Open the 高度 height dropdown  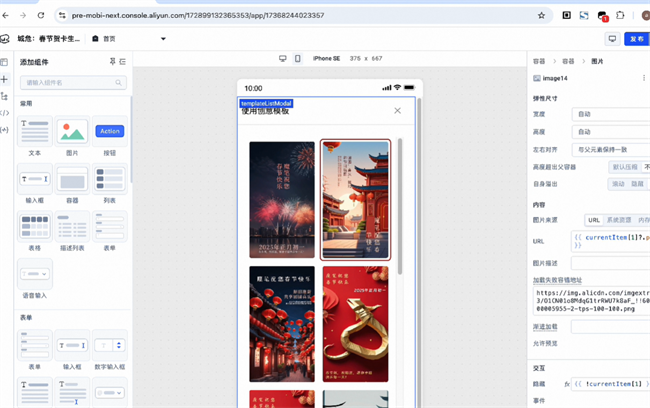click(611, 132)
